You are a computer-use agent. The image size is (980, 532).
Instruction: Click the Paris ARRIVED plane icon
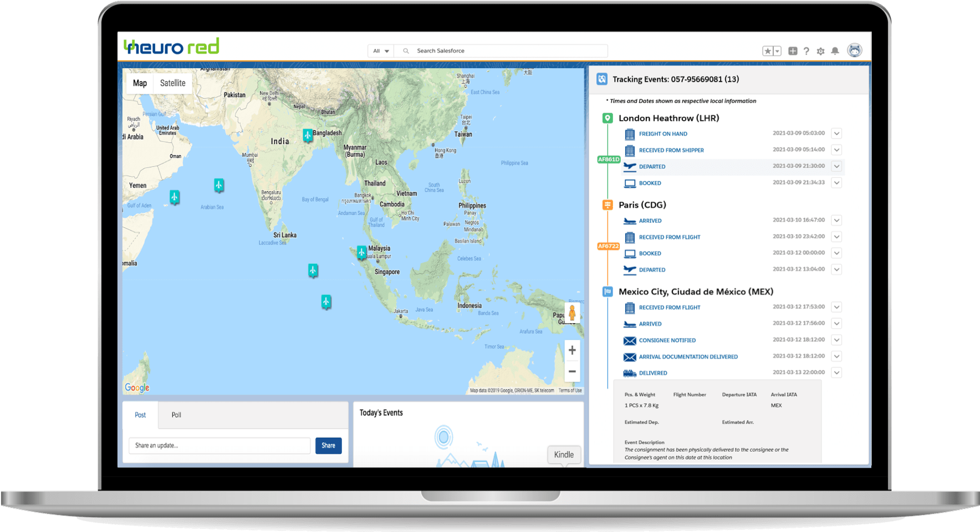pos(630,221)
